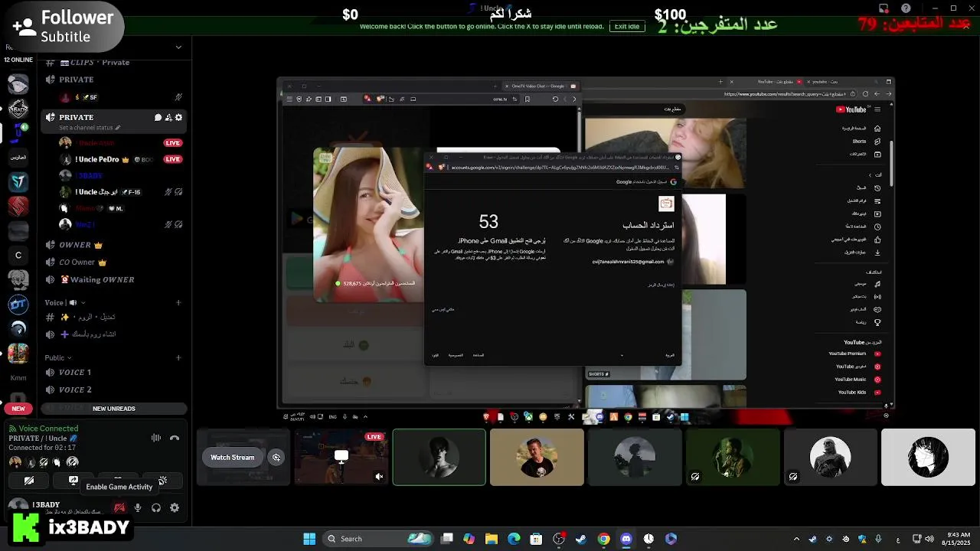Open Windows Start menu
This screenshot has height=551, width=980.
309,539
